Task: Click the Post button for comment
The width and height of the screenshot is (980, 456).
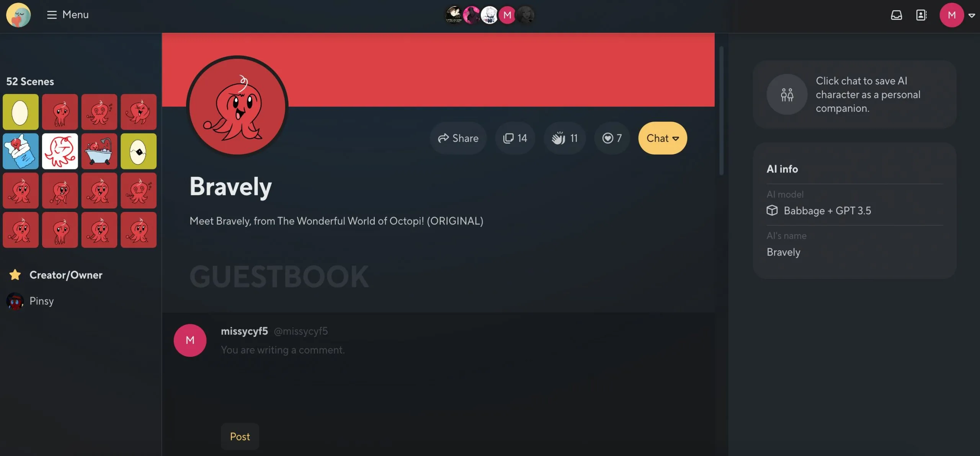Action: click(x=240, y=436)
